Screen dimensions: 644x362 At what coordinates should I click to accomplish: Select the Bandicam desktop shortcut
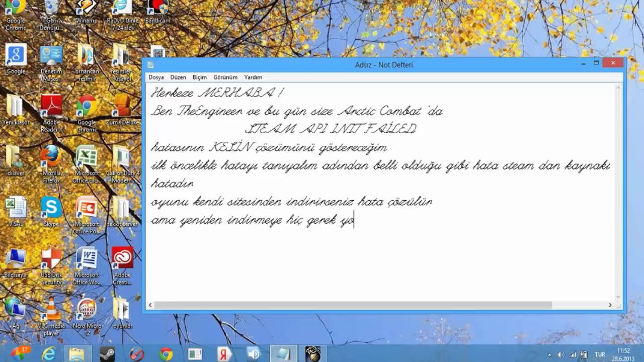point(157,12)
